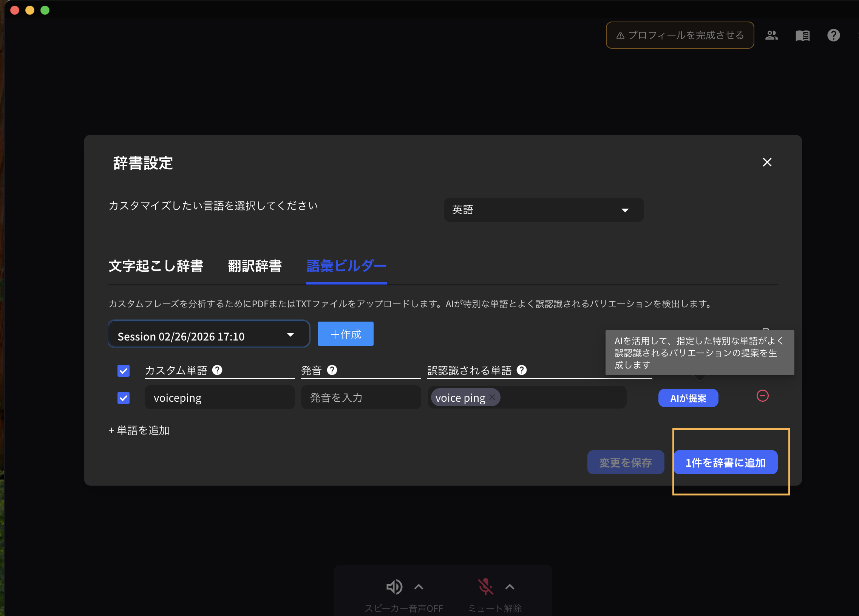Image resolution: width=859 pixels, height=616 pixels.
Task: Uncheck the header checkbox above the word list
Action: coord(124,370)
